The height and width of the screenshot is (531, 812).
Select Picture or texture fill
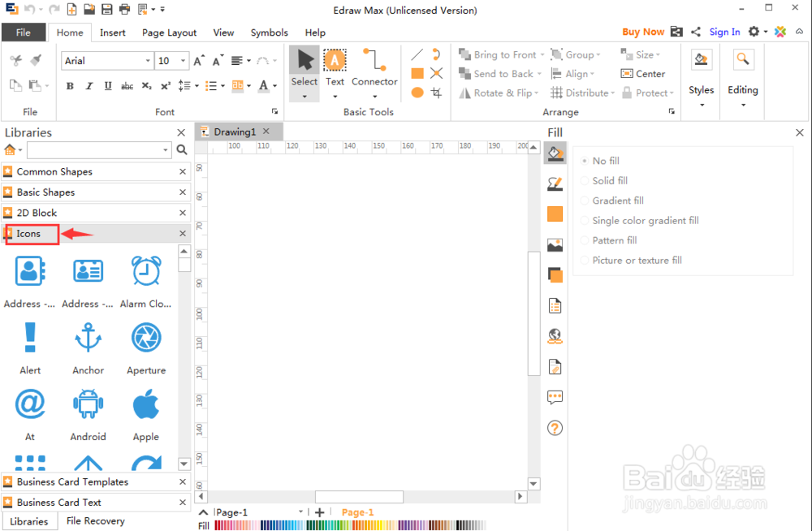pyautogui.click(x=631, y=260)
